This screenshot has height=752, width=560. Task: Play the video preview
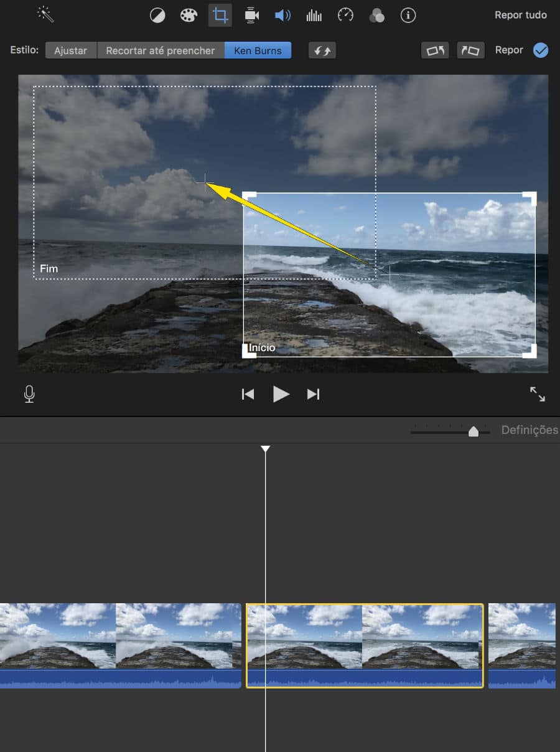(x=281, y=394)
